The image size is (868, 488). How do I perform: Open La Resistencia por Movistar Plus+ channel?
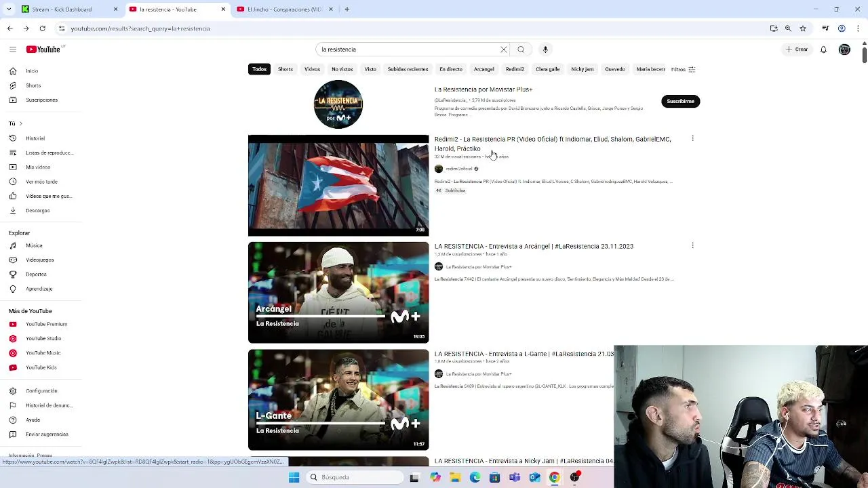484,89
